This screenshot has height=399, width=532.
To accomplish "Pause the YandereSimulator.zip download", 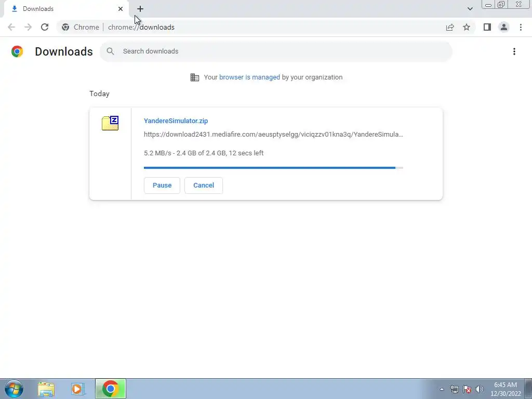I will (x=162, y=185).
